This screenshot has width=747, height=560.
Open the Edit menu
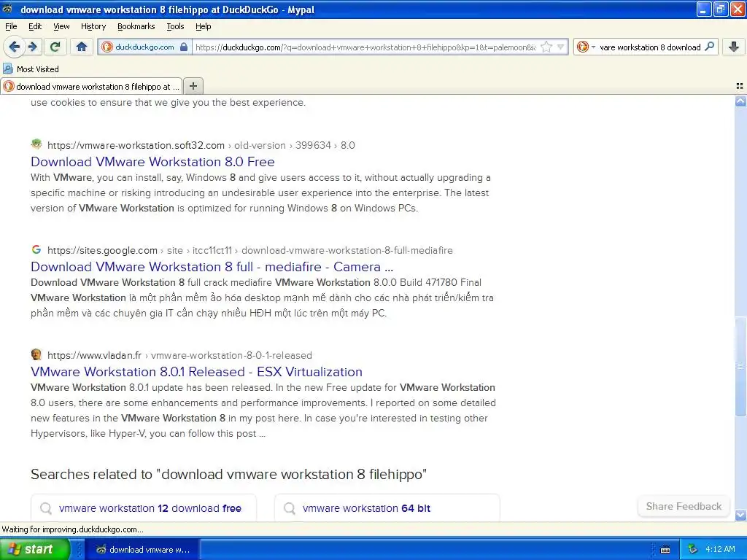click(35, 26)
